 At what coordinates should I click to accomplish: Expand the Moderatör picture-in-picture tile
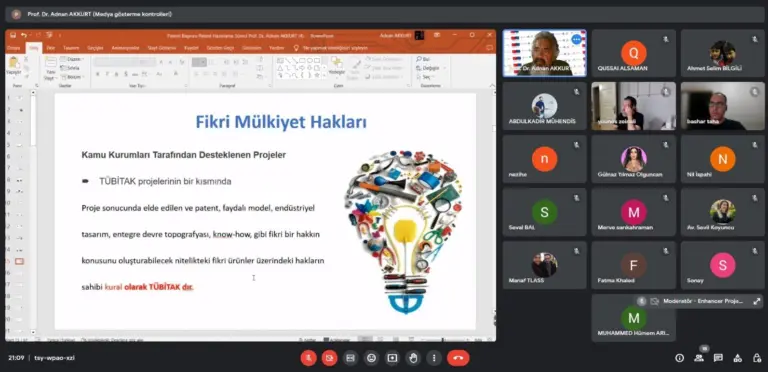click(757, 301)
